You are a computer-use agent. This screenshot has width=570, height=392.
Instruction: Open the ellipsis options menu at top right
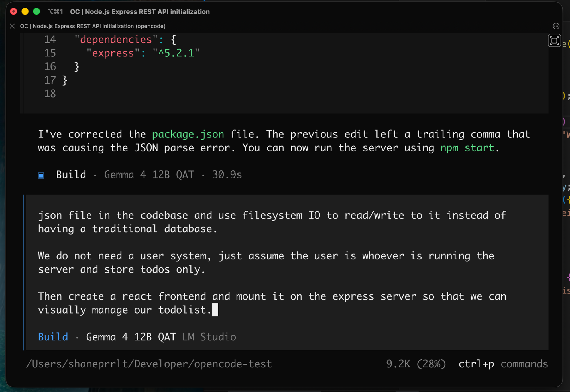[x=556, y=26]
